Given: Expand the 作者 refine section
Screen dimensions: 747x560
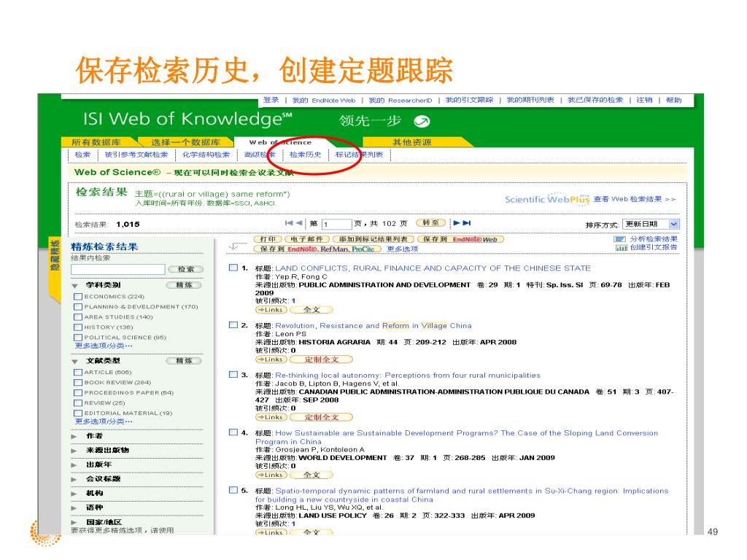Looking at the screenshot, I should pos(74,436).
